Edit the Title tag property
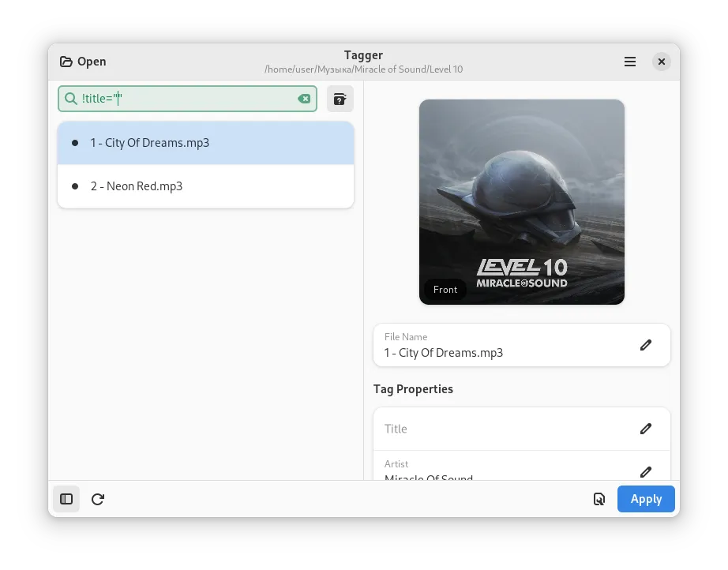The width and height of the screenshot is (728, 570). [x=645, y=429]
